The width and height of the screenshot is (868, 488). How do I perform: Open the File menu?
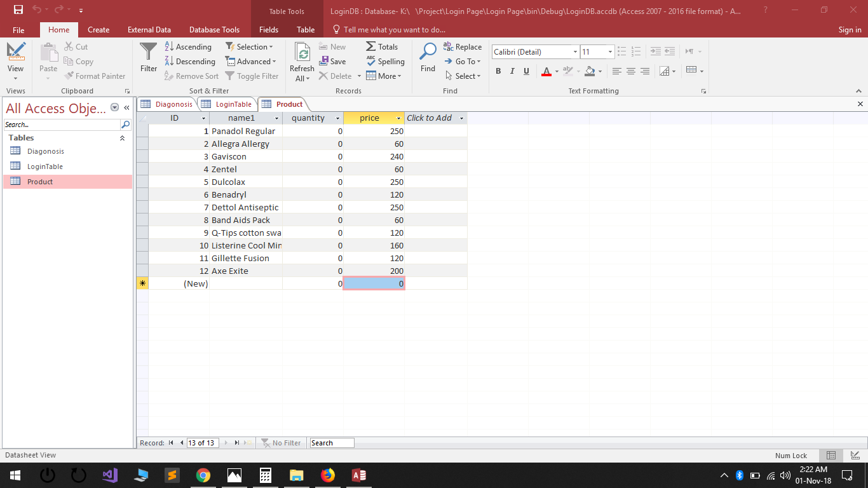pyautogui.click(x=18, y=30)
